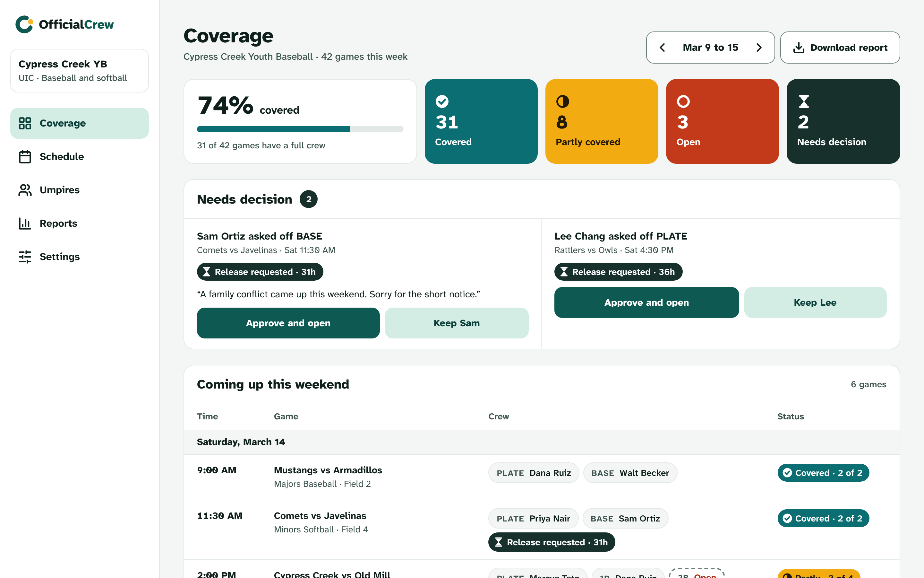
Task: Click the BASE Sam Ortiz crew chip
Action: (x=625, y=518)
